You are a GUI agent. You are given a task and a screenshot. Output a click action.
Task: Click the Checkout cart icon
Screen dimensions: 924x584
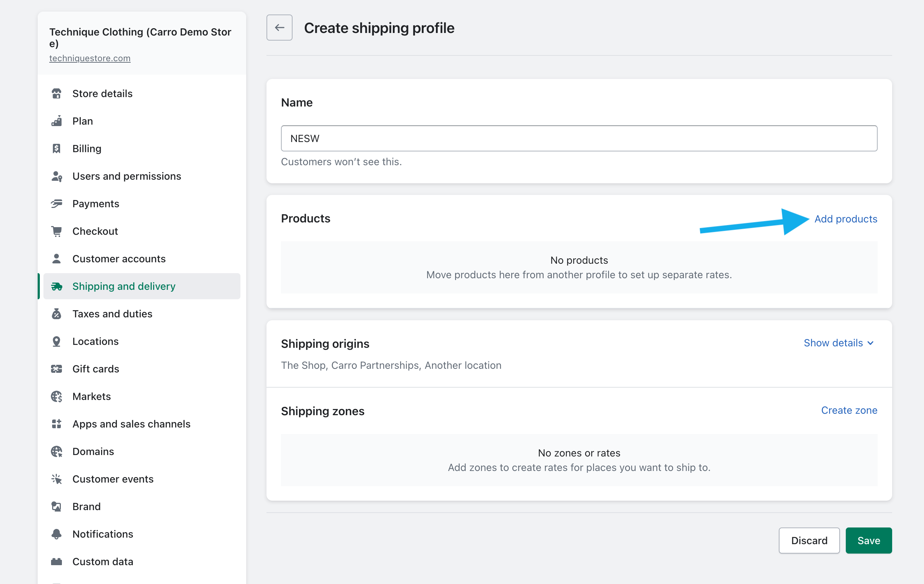pyautogui.click(x=56, y=231)
